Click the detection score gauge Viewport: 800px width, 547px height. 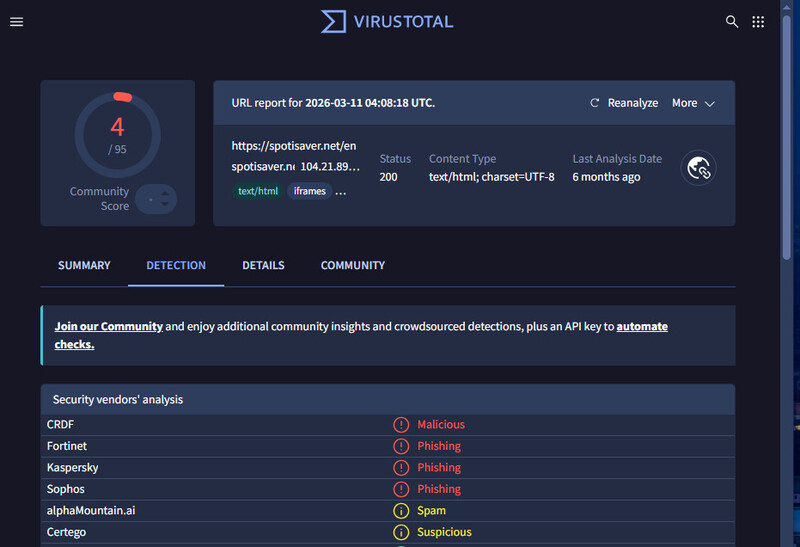pos(118,135)
